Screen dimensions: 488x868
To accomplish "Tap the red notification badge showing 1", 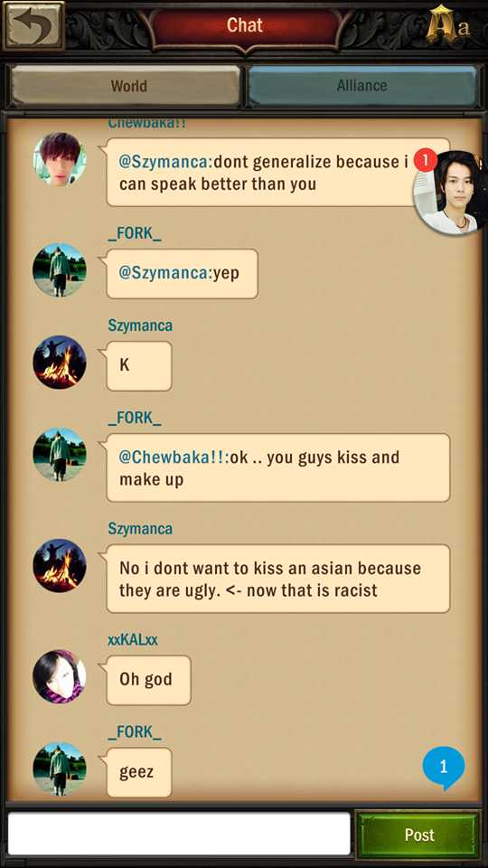I will coord(425,161).
